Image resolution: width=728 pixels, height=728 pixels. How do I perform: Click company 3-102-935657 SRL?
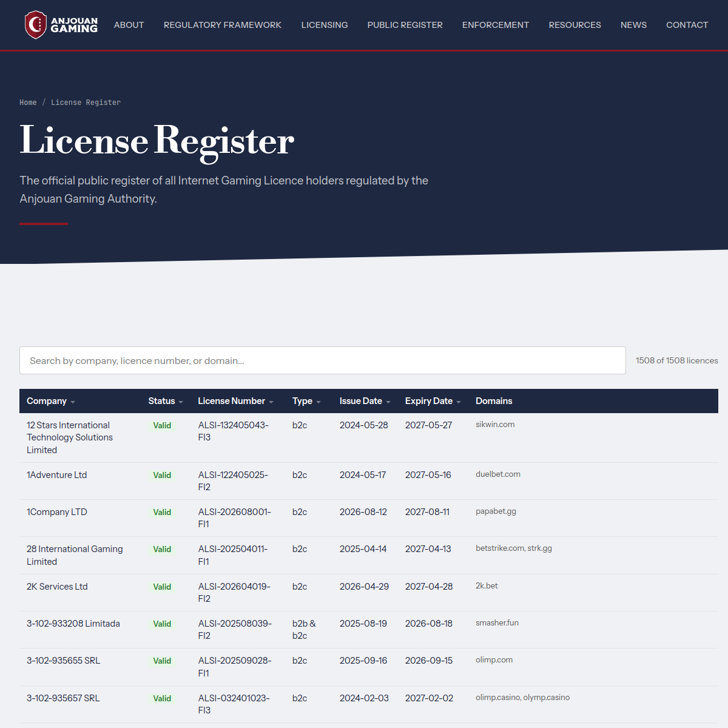tap(63, 698)
